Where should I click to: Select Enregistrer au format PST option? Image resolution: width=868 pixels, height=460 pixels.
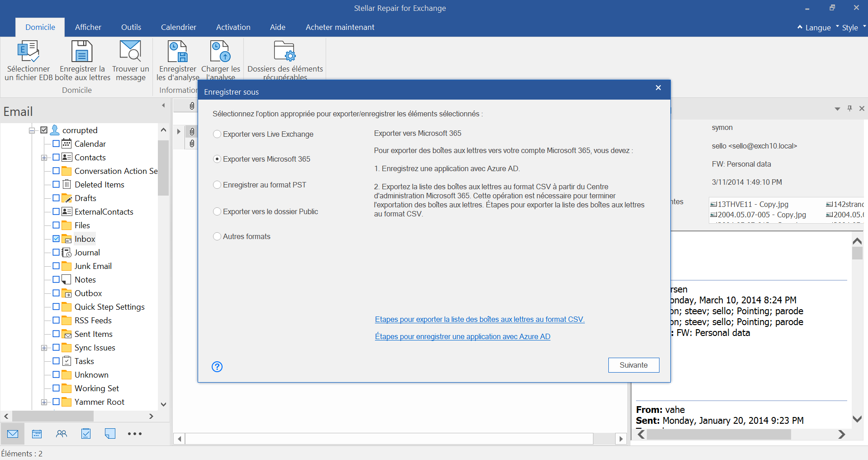(217, 185)
